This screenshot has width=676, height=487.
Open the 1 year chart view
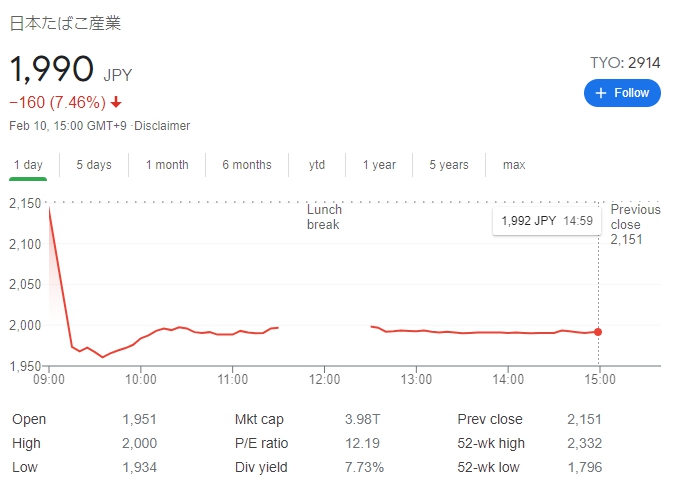pos(379,165)
